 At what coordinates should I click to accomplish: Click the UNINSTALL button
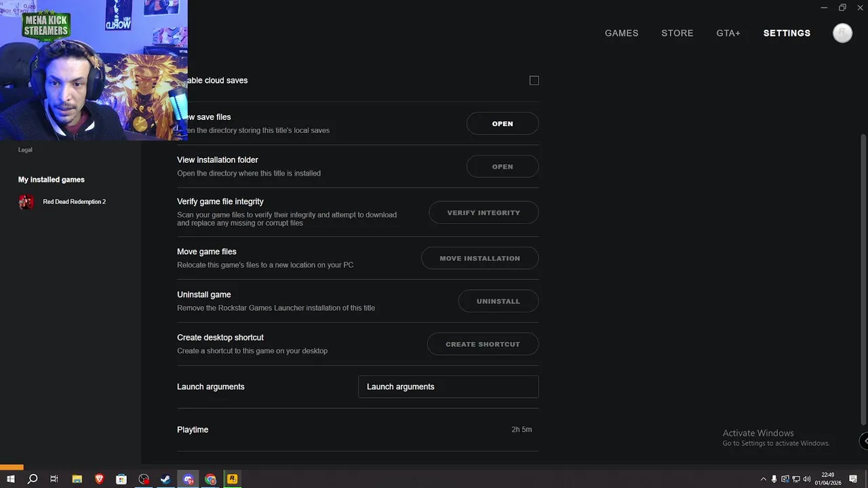coord(498,301)
